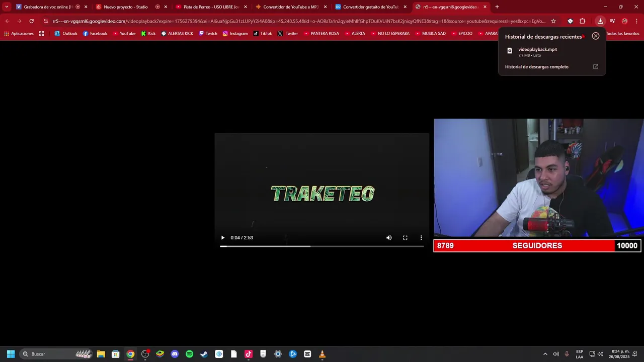Screen dimensions: 644x362
Task: Seek using the video progress bar
Action: 322,246
